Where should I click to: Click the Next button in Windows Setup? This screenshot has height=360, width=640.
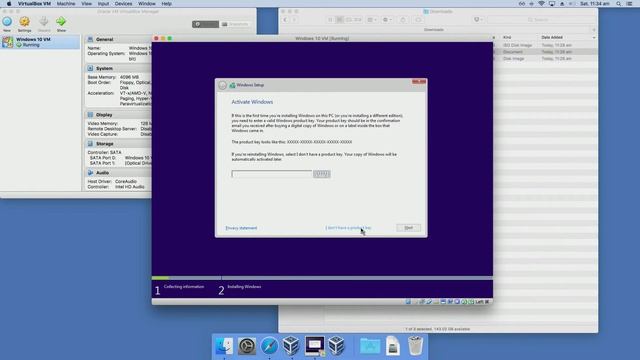click(408, 228)
